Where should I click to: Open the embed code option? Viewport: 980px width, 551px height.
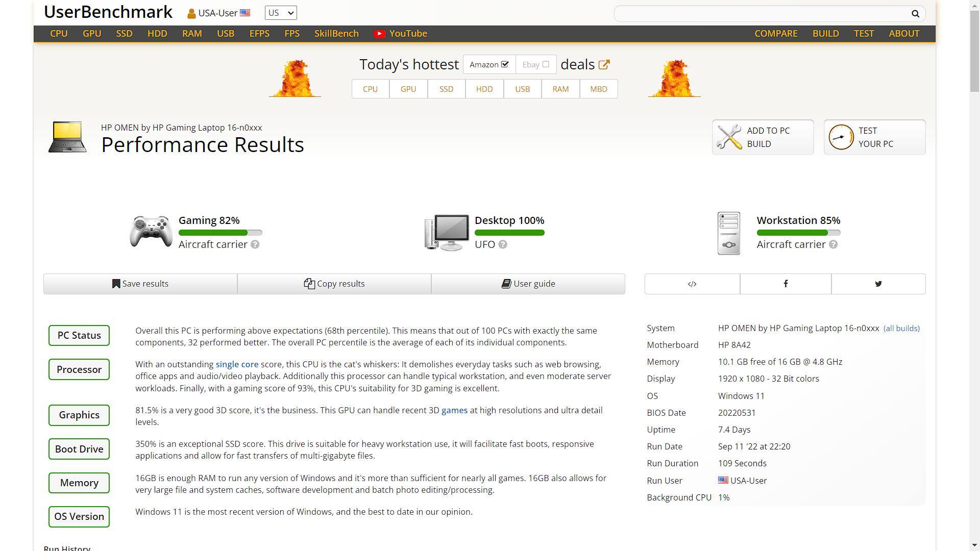[692, 284]
